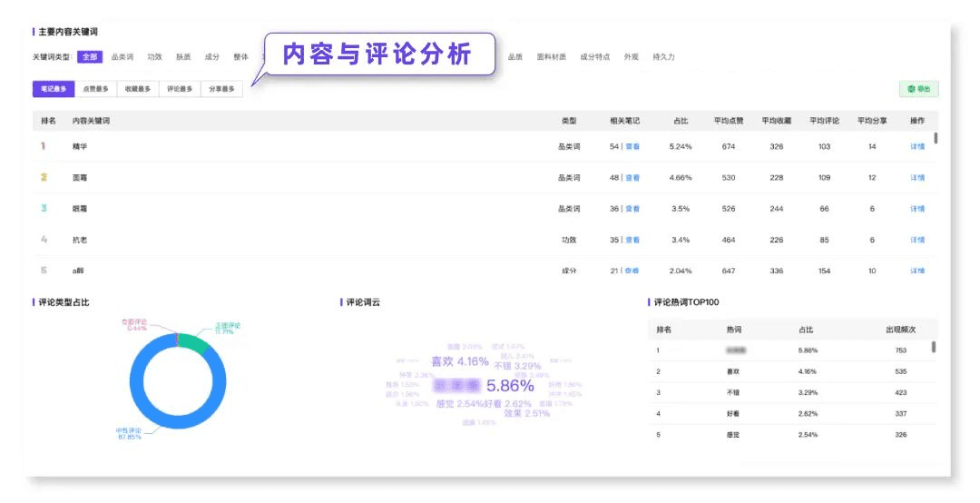Click the 热词 column header
This screenshot has width=980, height=503.
[733, 330]
